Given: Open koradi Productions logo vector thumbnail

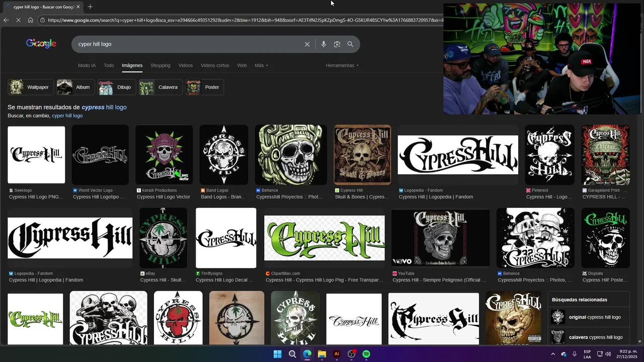Looking at the screenshot, I should (164, 155).
